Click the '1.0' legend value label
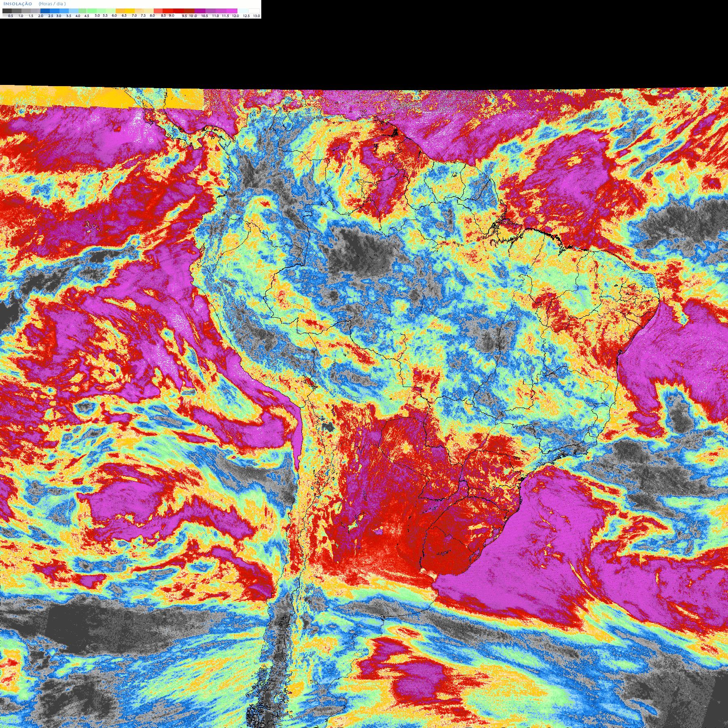This screenshot has width=728, height=728. (21, 16)
